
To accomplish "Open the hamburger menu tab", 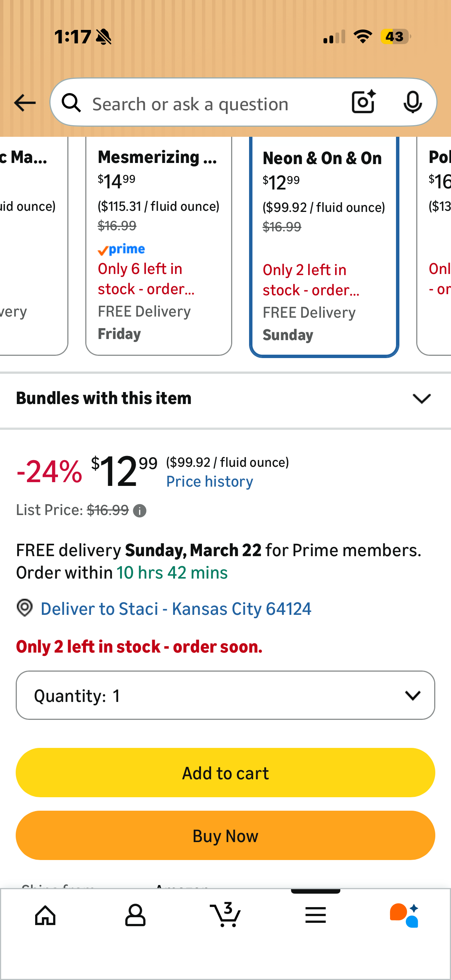I will 316,915.
